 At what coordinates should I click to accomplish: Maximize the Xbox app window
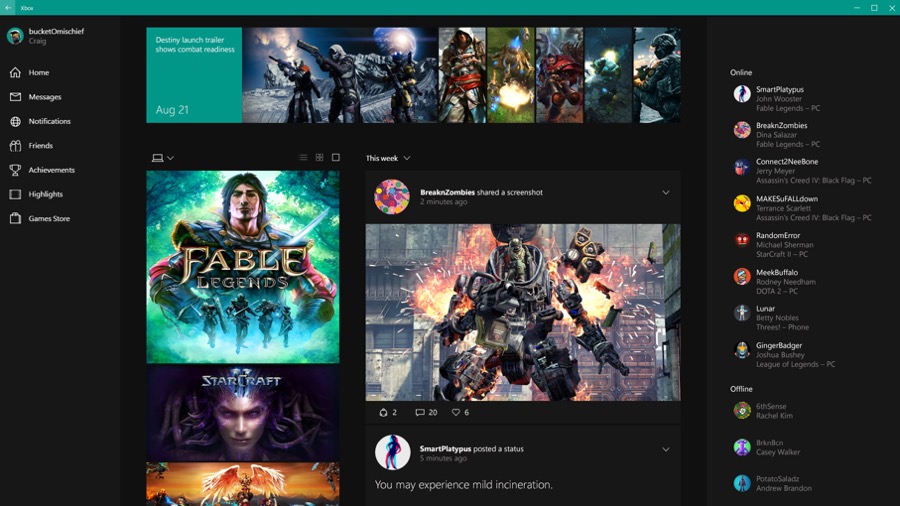click(x=874, y=7)
